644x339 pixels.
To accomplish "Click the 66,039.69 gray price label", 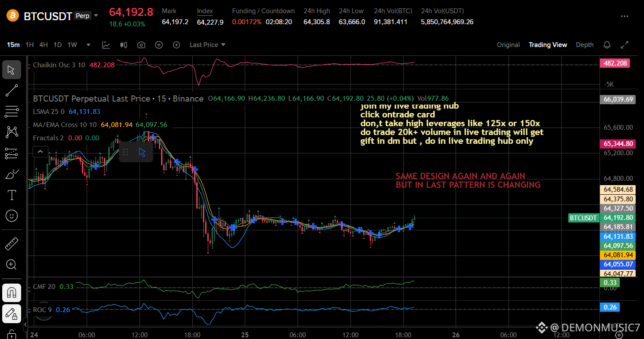I will [618, 99].
